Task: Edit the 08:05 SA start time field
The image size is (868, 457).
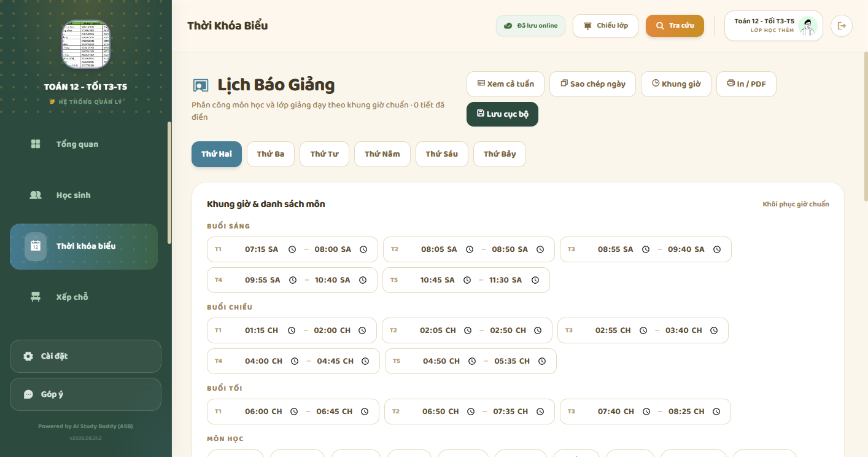Action: pos(439,249)
